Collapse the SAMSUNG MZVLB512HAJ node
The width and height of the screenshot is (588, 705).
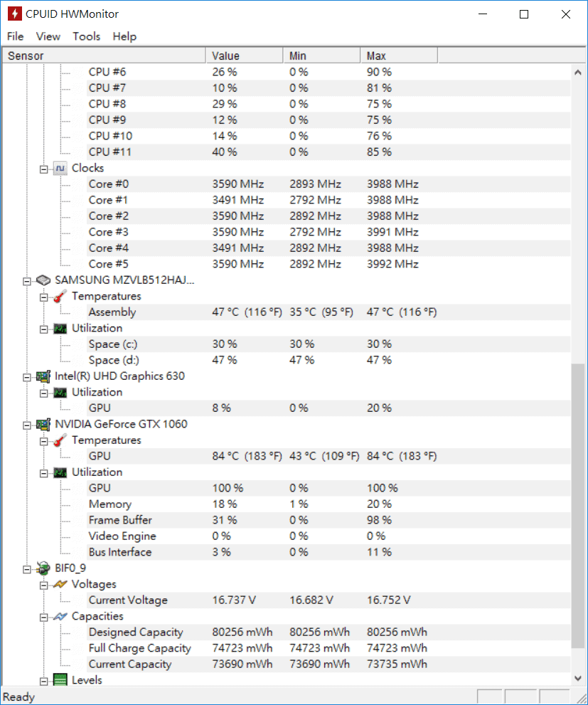pos(27,280)
